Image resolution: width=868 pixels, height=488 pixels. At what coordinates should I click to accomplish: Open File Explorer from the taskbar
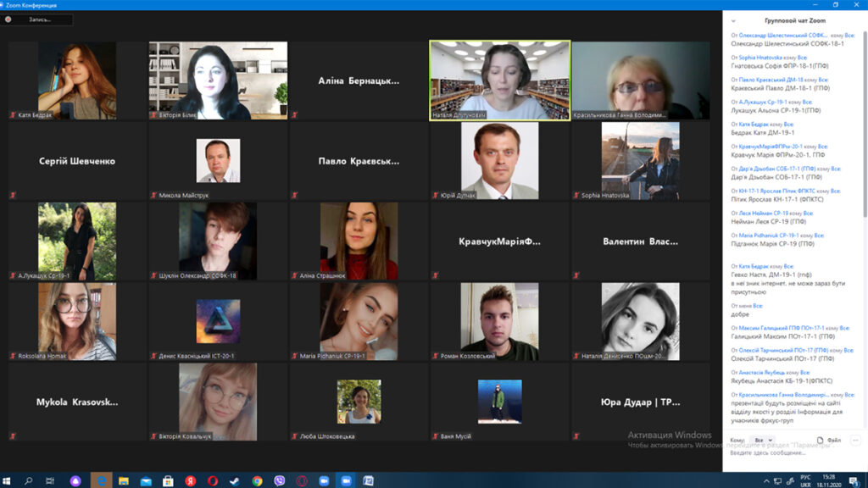pos(124,480)
